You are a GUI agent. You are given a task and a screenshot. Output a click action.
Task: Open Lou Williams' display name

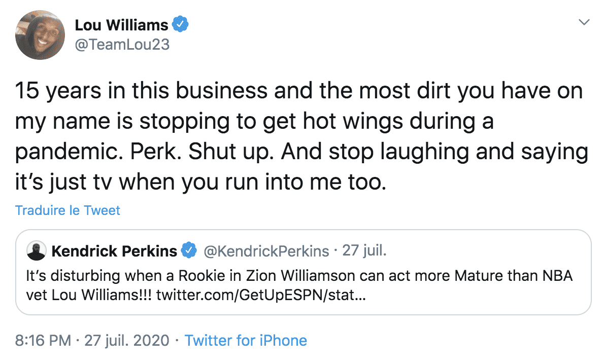(x=122, y=23)
